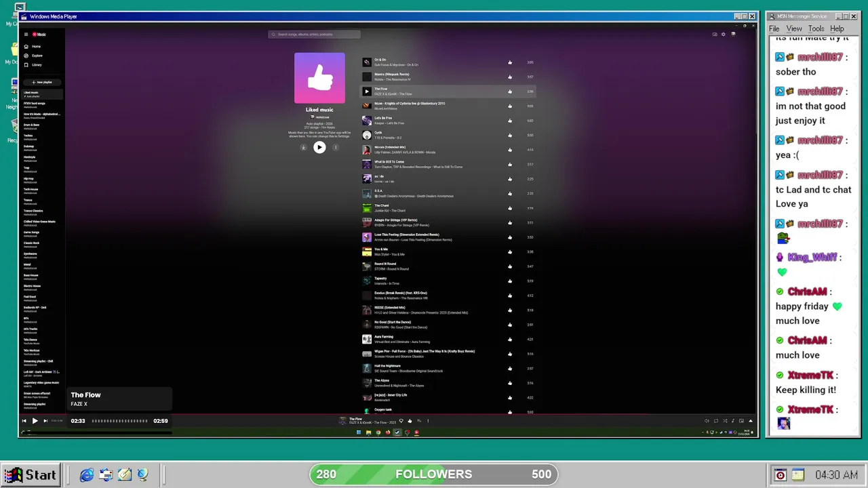This screenshot has width=868, height=488.
Task: Click the search songs, albums, artists field
Action: click(x=314, y=34)
